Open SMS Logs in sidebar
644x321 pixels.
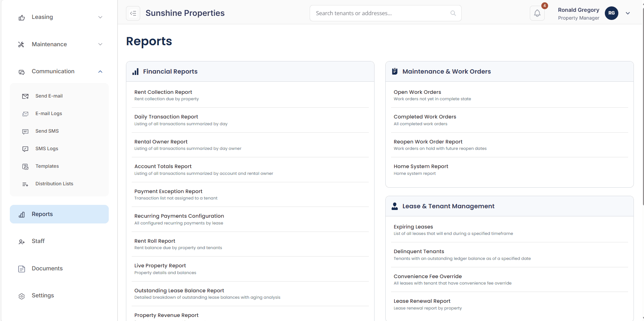(47, 149)
